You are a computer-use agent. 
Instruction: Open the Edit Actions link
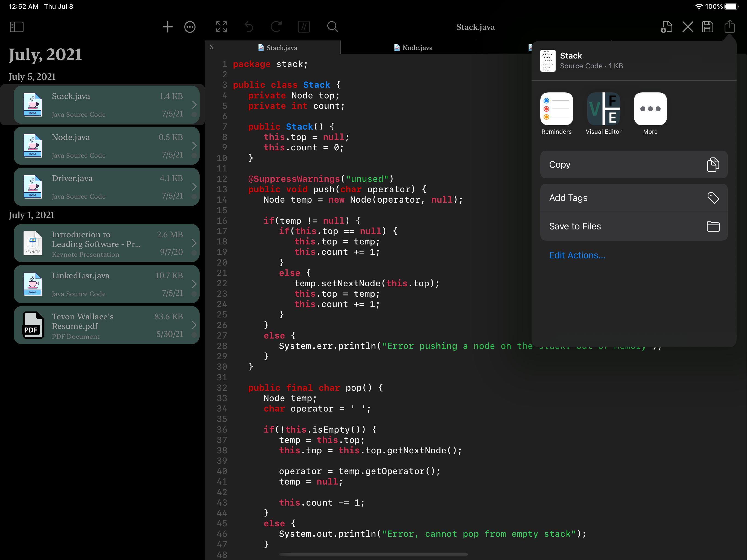pyautogui.click(x=577, y=255)
